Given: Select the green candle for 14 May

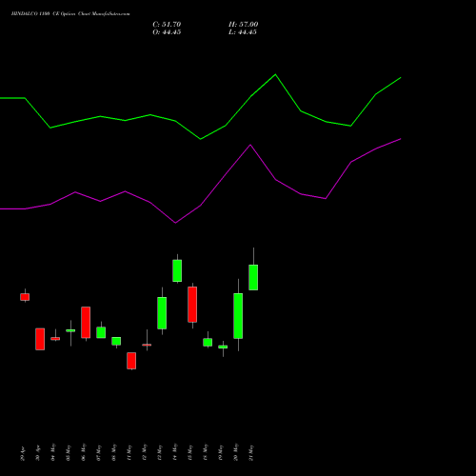Looking at the screenshot, I should (177, 270).
